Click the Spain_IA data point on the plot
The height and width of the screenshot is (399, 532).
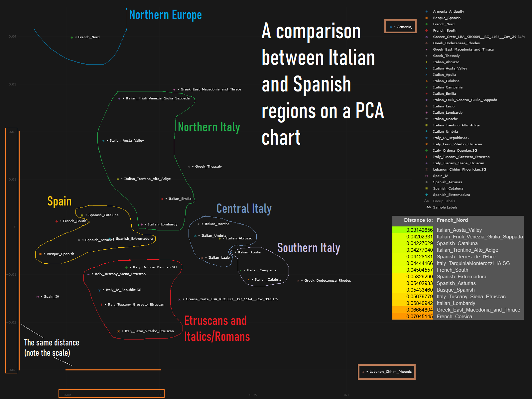click(x=38, y=297)
